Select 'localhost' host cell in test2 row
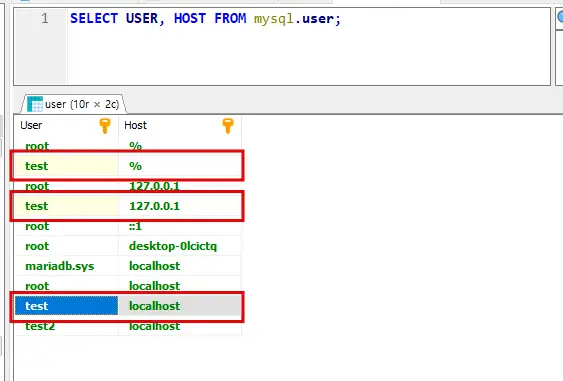Image resolution: width=563 pixels, height=381 pixels. click(x=180, y=326)
